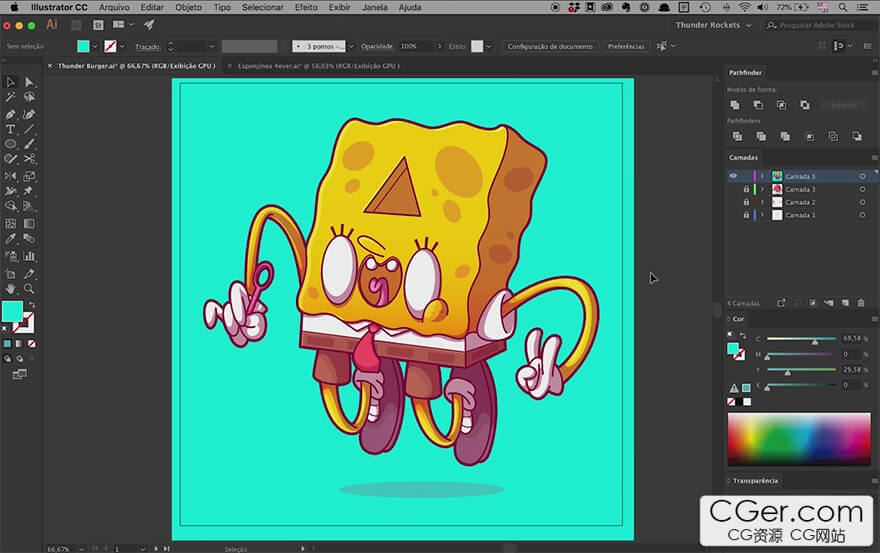This screenshot has height=553, width=880.
Task: Select the Paintbrush tool
Action: [x=29, y=144]
